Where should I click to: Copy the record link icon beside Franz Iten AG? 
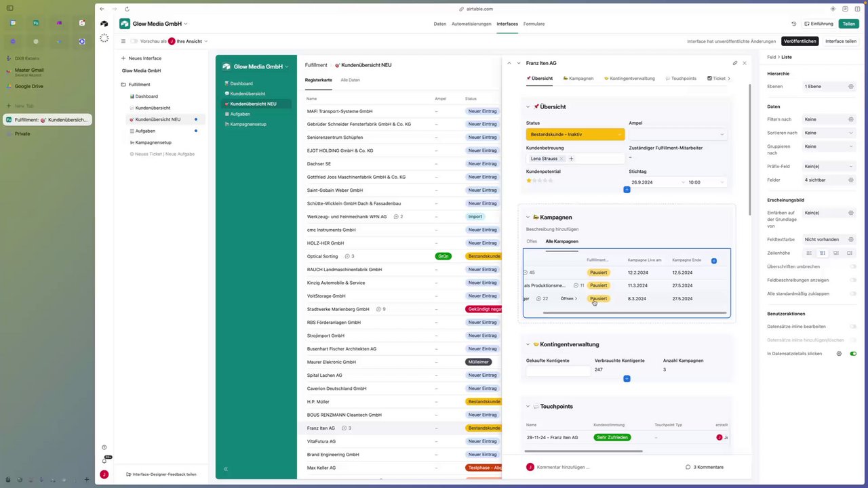point(735,63)
